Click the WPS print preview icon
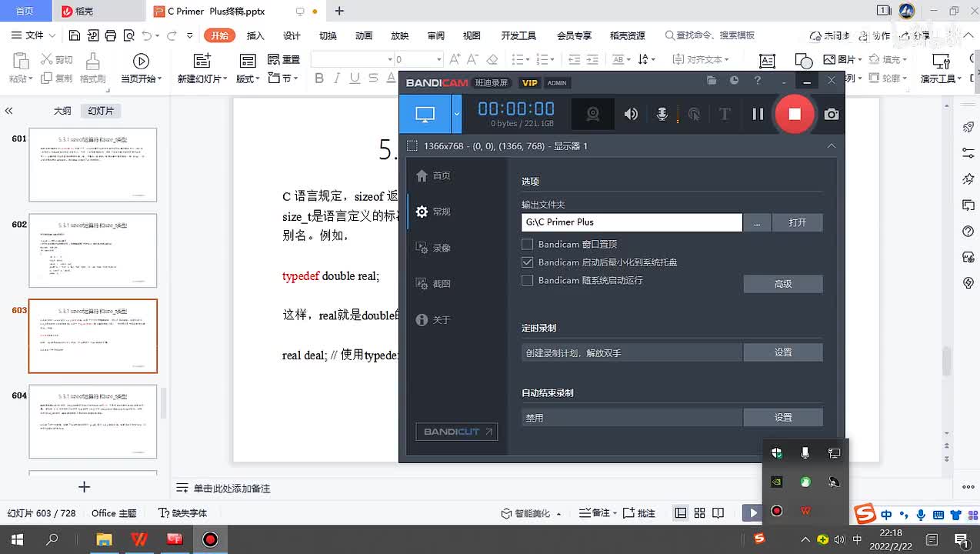 [x=128, y=35]
